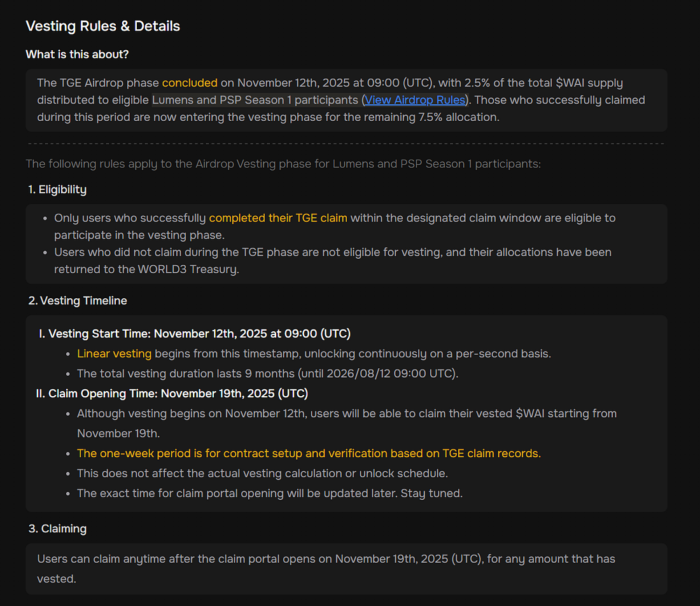Select the "What is this about?" subheading
This screenshot has width=700, height=606.
pyautogui.click(x=77, y=55)
